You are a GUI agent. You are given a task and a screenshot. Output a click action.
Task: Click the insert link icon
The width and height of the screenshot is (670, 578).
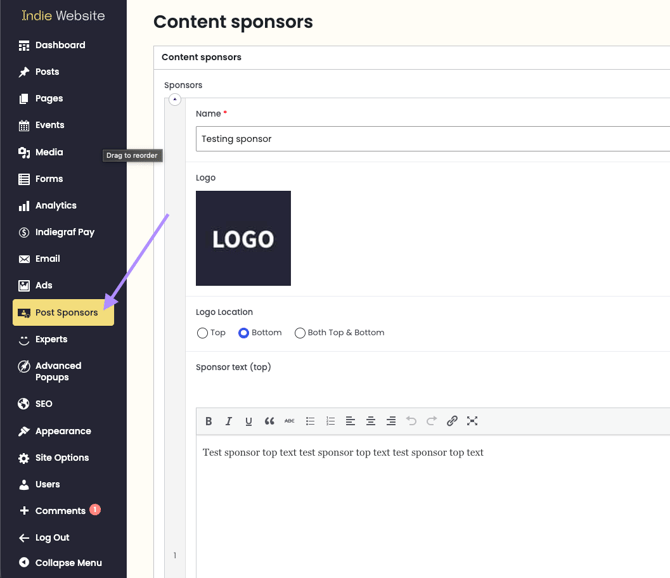point(452,421)
